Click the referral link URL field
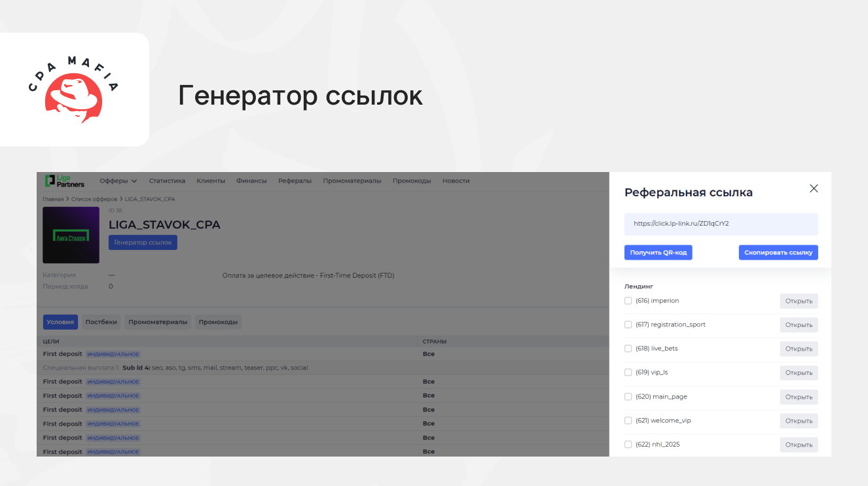This screenshot has width=868, height=486. tap(721, 224)
